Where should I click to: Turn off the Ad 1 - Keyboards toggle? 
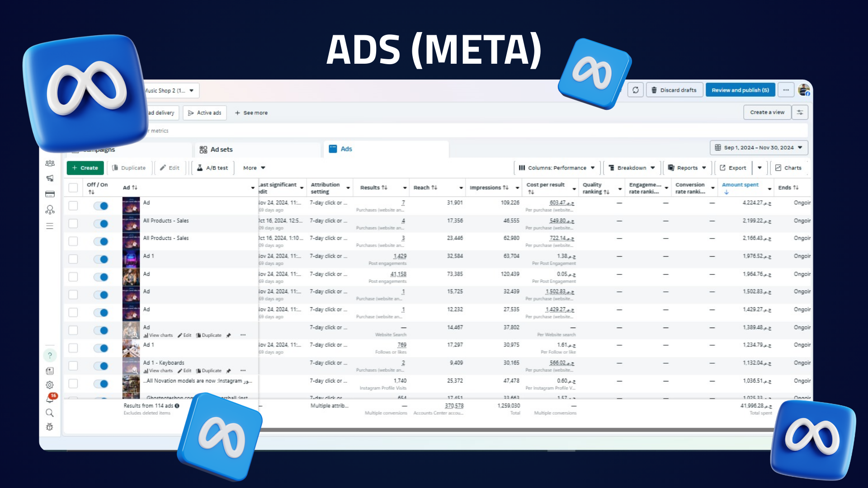[101, 366]
